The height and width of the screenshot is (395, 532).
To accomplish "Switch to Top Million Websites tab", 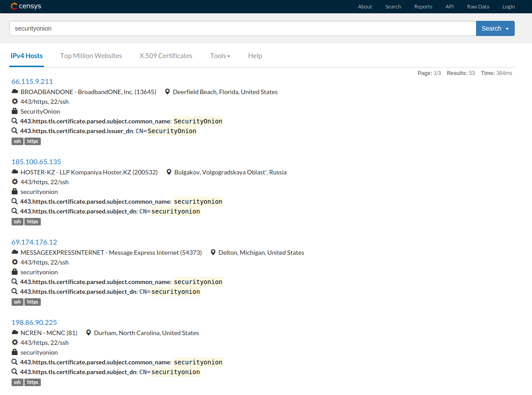I will (x=91, y=55).
